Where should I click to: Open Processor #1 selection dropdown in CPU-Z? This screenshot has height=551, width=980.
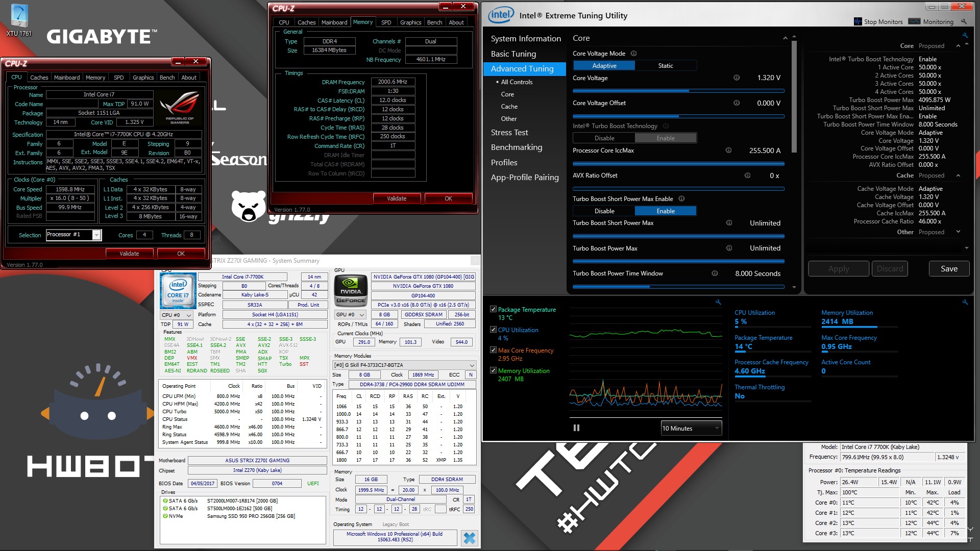[73, 235]
